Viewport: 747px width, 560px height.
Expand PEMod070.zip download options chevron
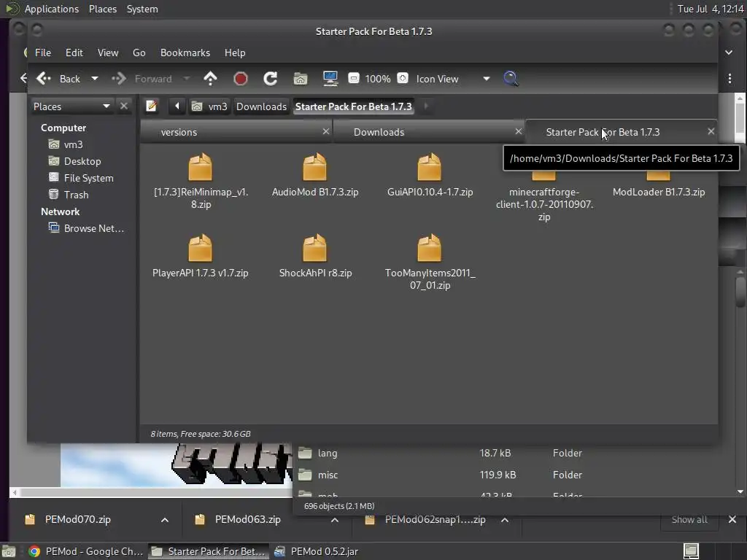pyautogui.click(x=165, y=519)
